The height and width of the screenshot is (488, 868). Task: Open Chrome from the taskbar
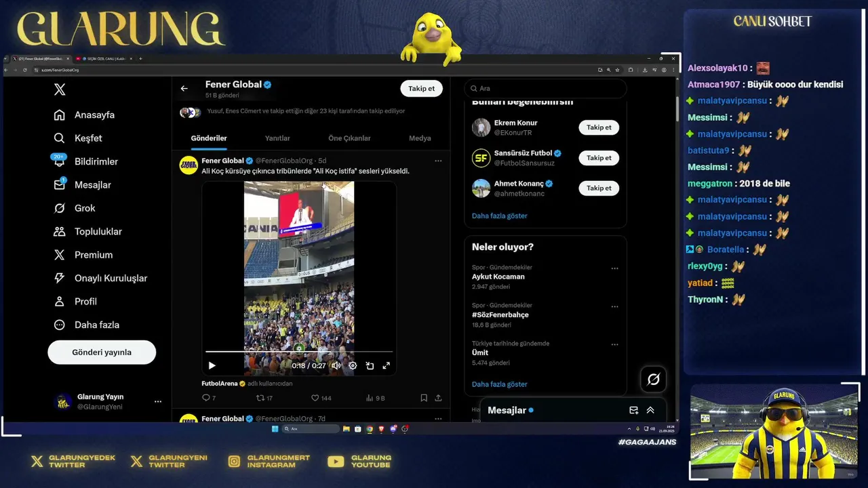coord(370,429)
